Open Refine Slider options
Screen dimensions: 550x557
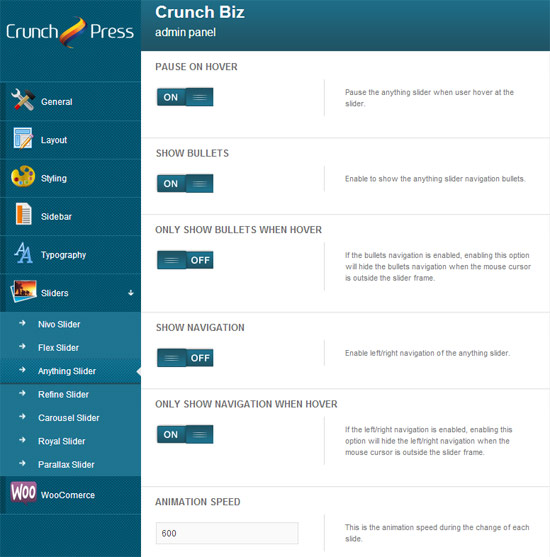(63, 394)
